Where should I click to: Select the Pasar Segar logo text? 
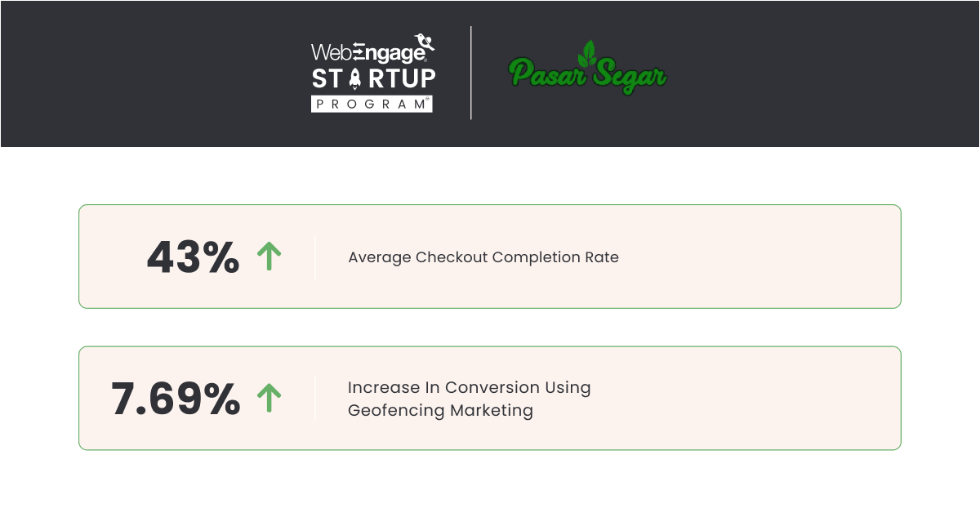[586, 74]
